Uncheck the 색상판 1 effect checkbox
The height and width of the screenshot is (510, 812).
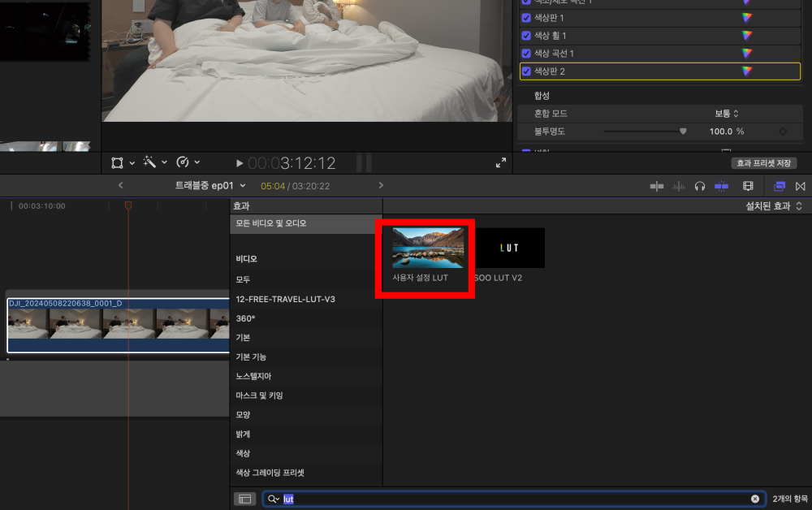pyautogui.click(x=526, y=18)
